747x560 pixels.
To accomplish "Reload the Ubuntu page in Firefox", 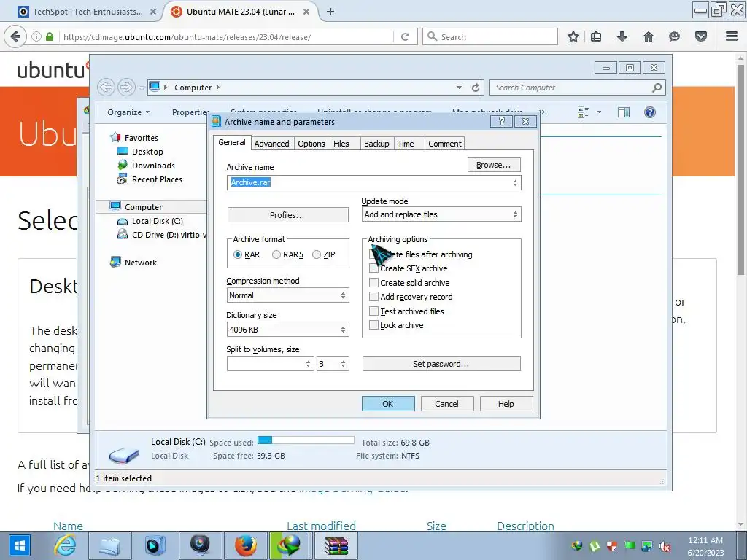I will (405, 36).
